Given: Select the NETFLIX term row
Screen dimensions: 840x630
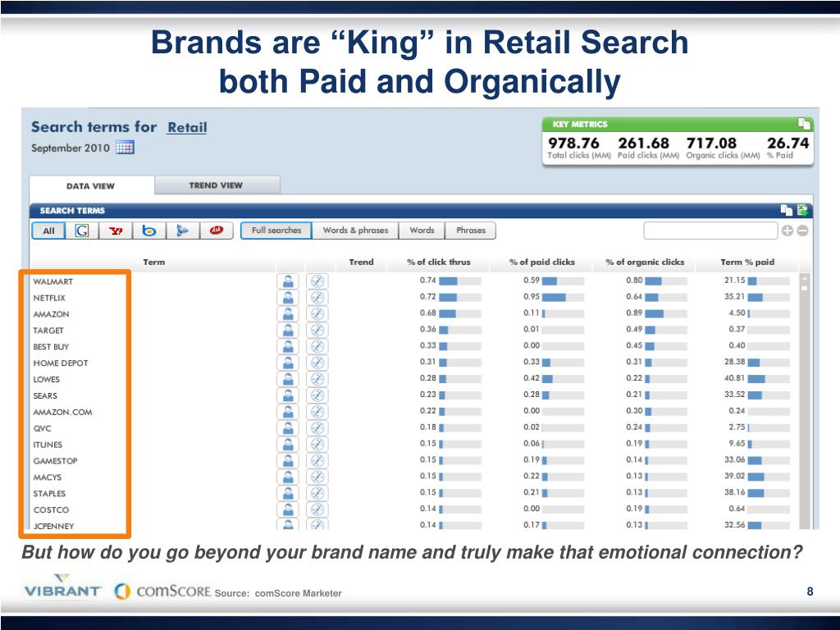Looking at the screenshot, I should pos(49,298).
